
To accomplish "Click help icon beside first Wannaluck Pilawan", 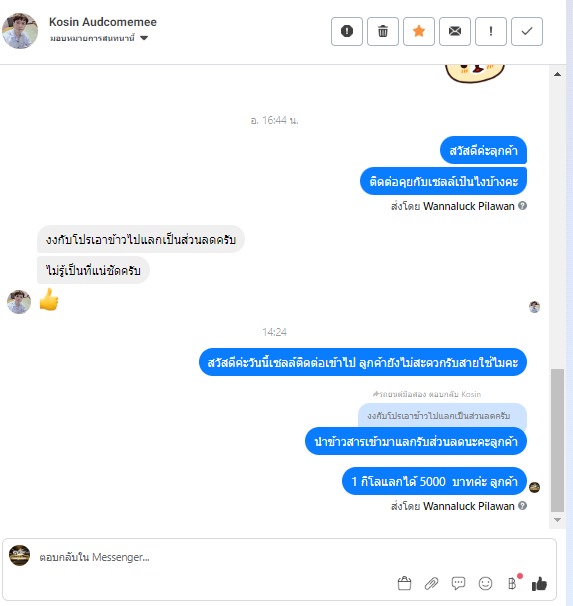I will [x=522, y=206].
